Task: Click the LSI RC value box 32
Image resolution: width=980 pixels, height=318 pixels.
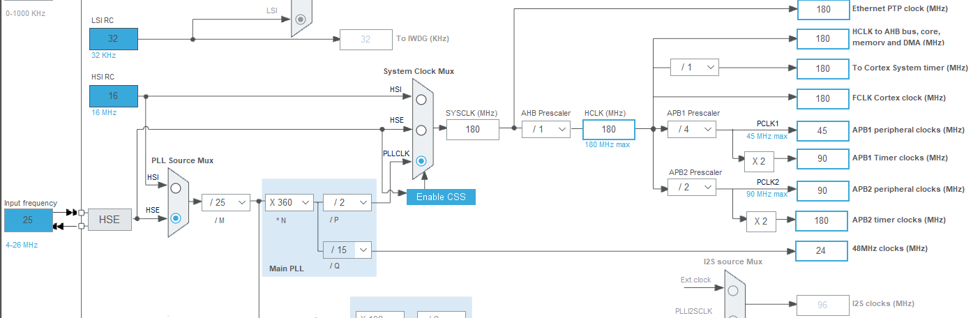Action: point(113,38)
